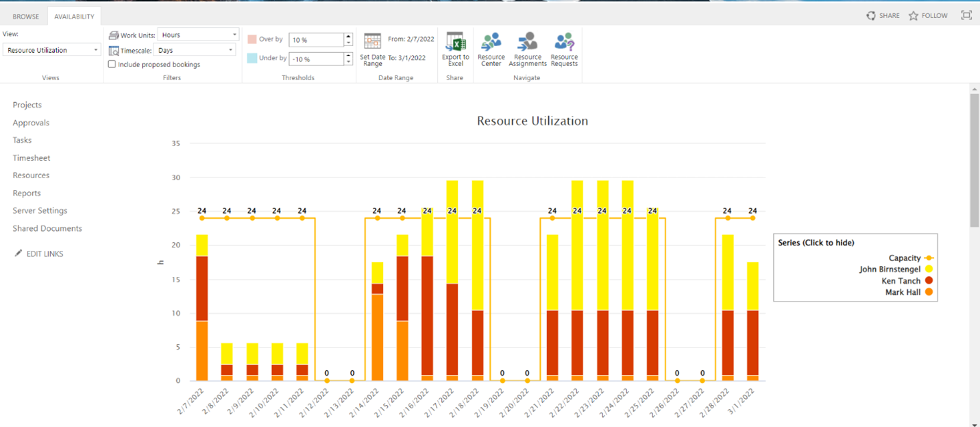Open the Resource Utilization view dropdown
The width and height of the screenshot is (980, 427).
coord(52,50)
